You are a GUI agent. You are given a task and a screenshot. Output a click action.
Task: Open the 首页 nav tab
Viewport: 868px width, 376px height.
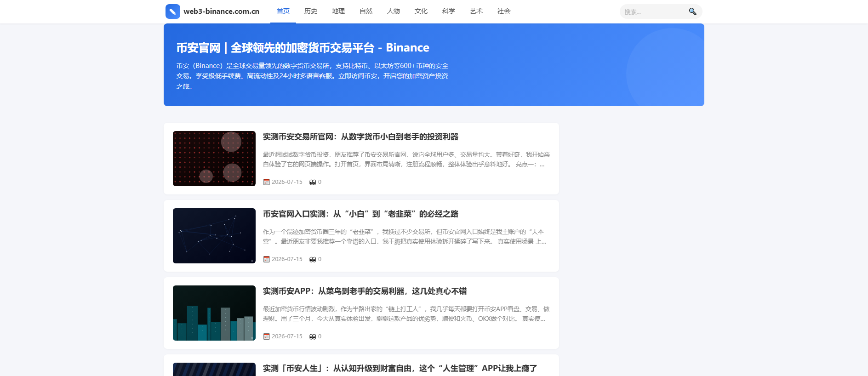click(283, 11)
